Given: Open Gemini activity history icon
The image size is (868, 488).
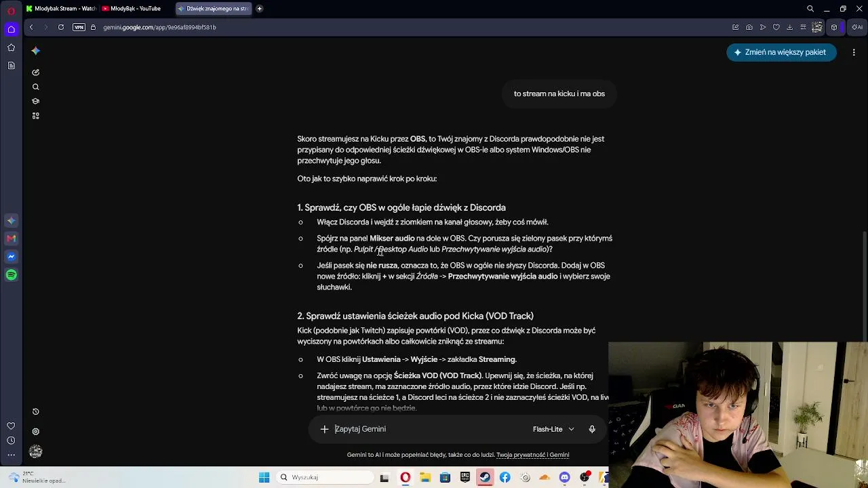Looking at the screenshot, I should coord(35,411).
